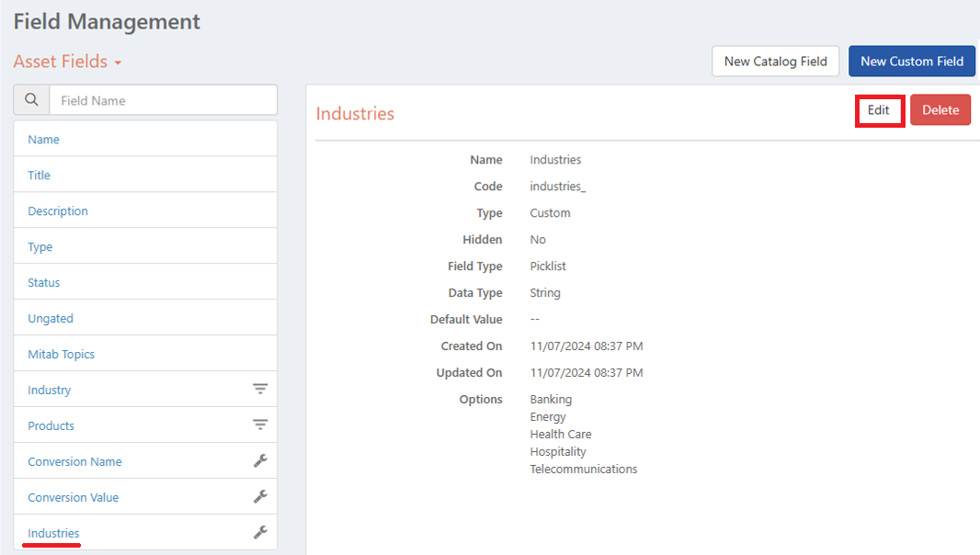Click the Created On date value
The image size is (980, 555).
587,346
